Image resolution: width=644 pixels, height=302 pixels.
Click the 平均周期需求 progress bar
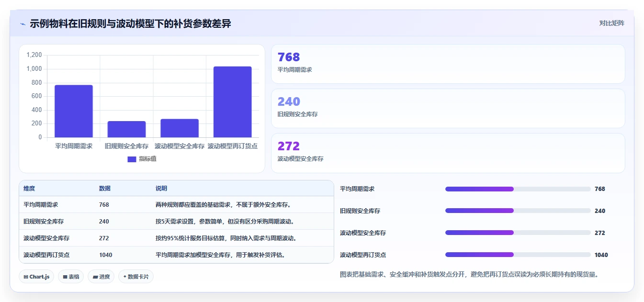pos(518,189)
